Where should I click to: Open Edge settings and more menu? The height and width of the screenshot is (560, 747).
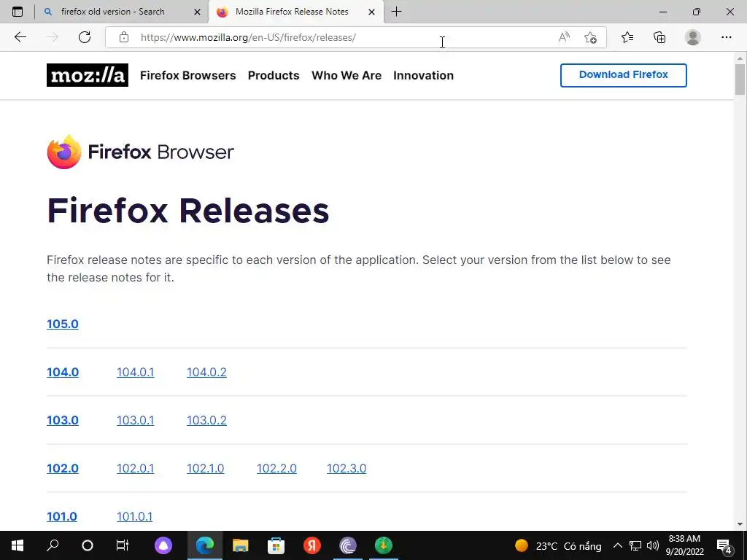click(x=726, y=37)
